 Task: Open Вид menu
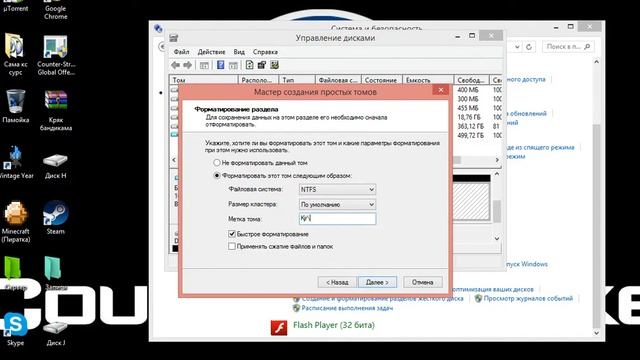point(239,52)
